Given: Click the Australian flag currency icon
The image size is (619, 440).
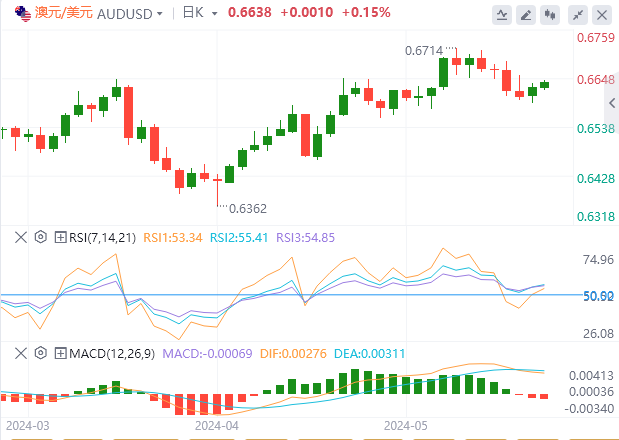Looking at the screenshot, I should click(20, 14).
